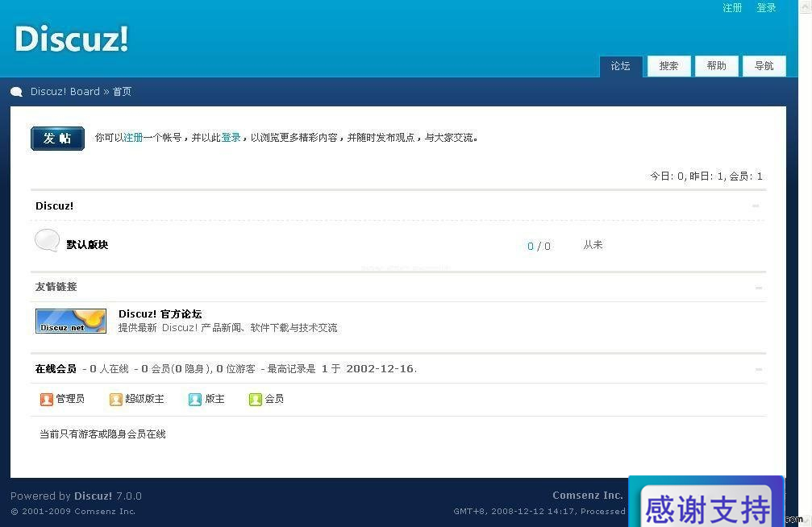
Task: Click the 超级版主 orange user icon
Action: pyautogui.click(x=116, y=399)
